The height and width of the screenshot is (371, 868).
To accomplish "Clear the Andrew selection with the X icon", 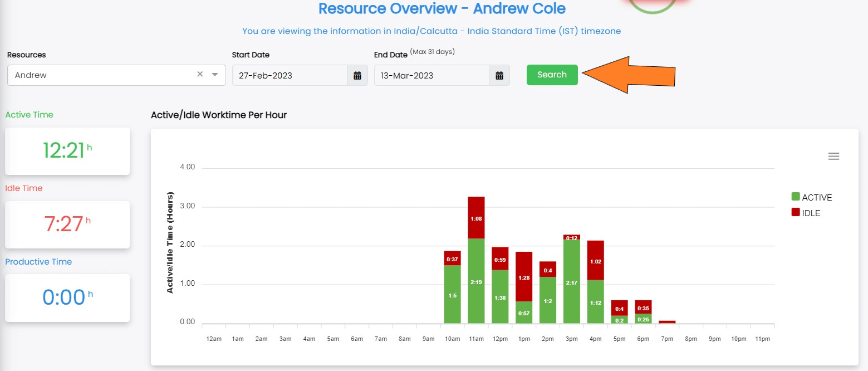I will click(200, 74).
